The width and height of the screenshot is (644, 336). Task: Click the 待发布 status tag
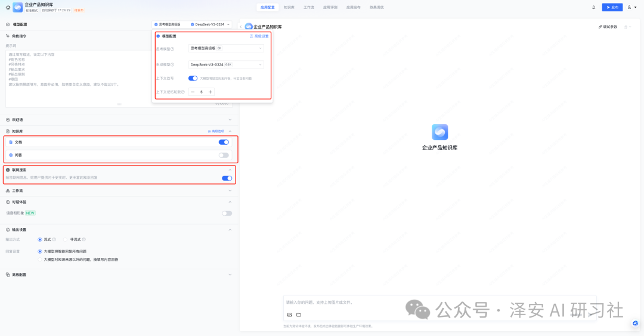point(79,10)
